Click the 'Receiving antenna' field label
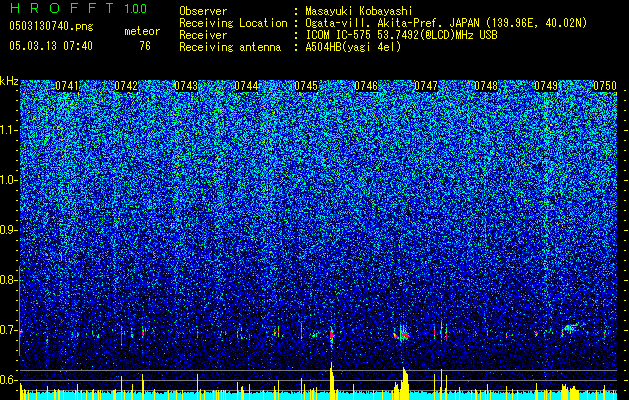Image resolution: width=629 pixels, height=400 pixels. pyautogui.click(x=230, y=47)
